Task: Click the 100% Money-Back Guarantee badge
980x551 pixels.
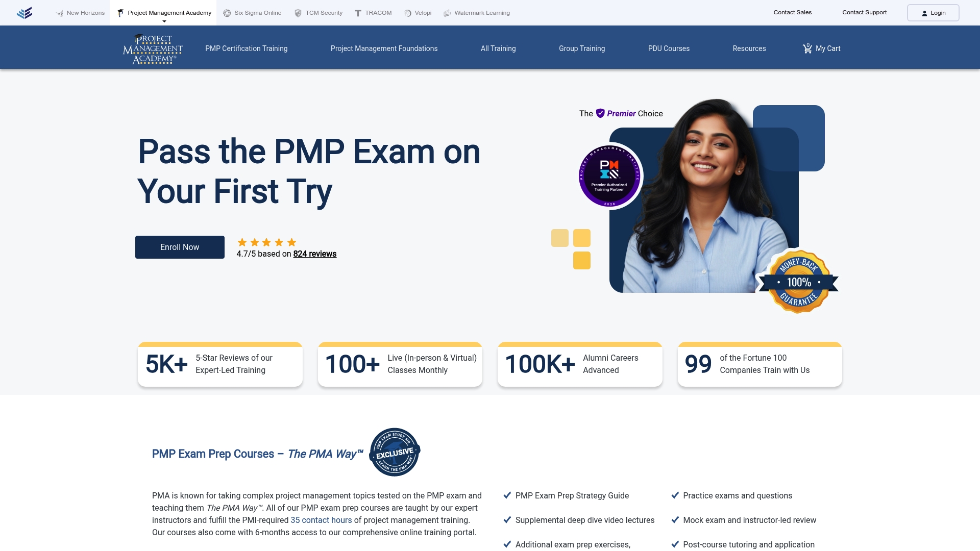Action: 798,281
